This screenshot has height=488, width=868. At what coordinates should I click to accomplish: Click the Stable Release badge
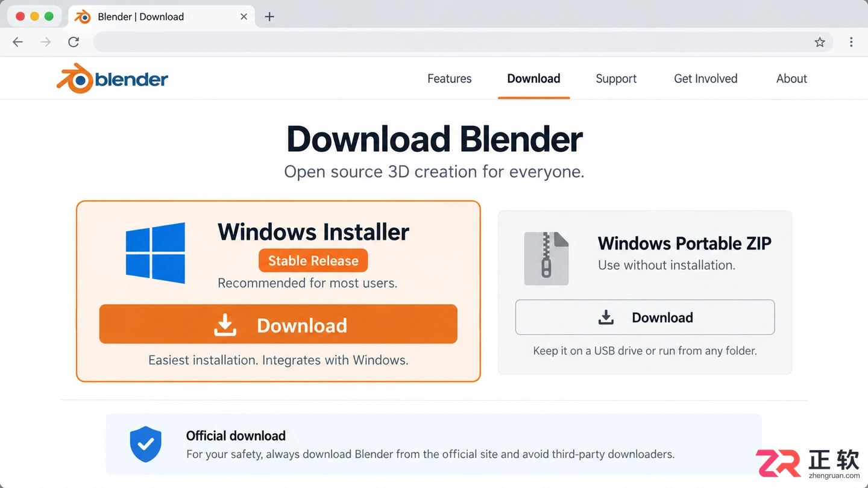click(x=313, y=261)
